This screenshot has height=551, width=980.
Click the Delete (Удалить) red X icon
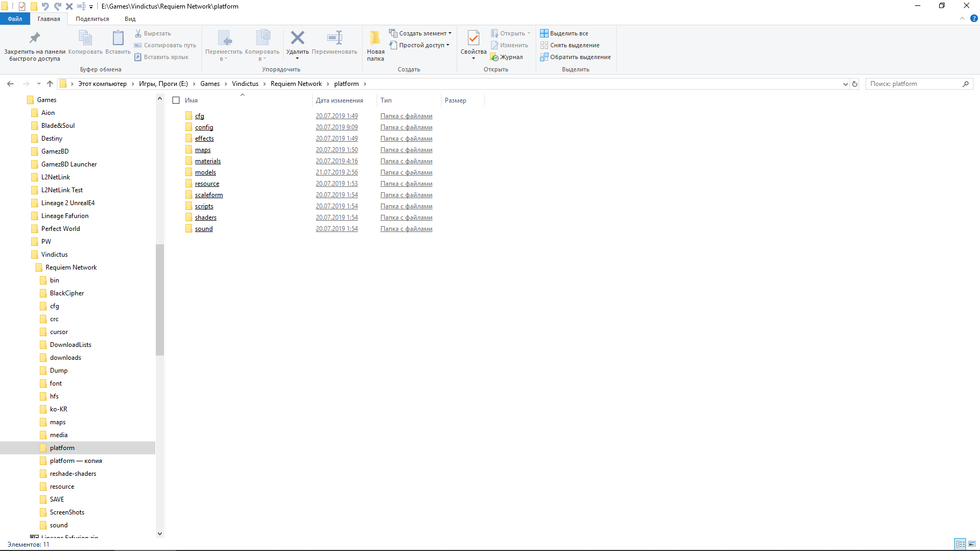pos(297,38)
